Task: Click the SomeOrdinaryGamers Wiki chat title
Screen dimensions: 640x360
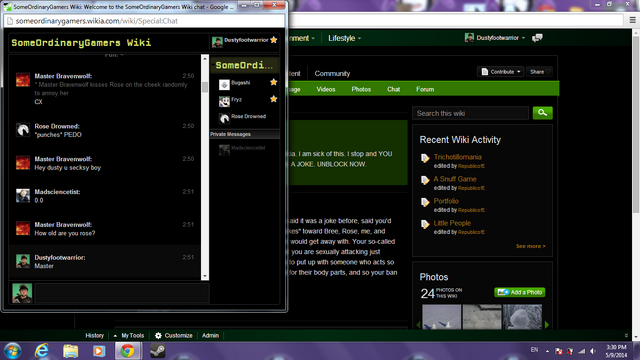Action: tap(81, 42)
